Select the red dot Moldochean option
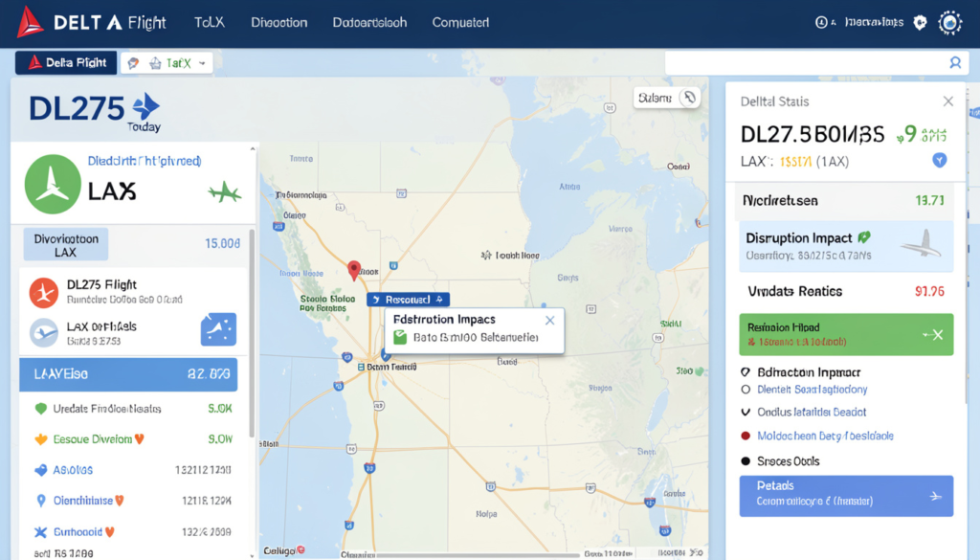Screen dimensions: 980x560 (745, 436)
